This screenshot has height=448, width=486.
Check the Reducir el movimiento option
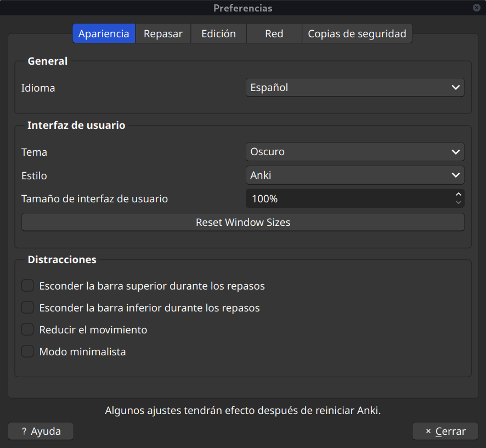point(27,330)
